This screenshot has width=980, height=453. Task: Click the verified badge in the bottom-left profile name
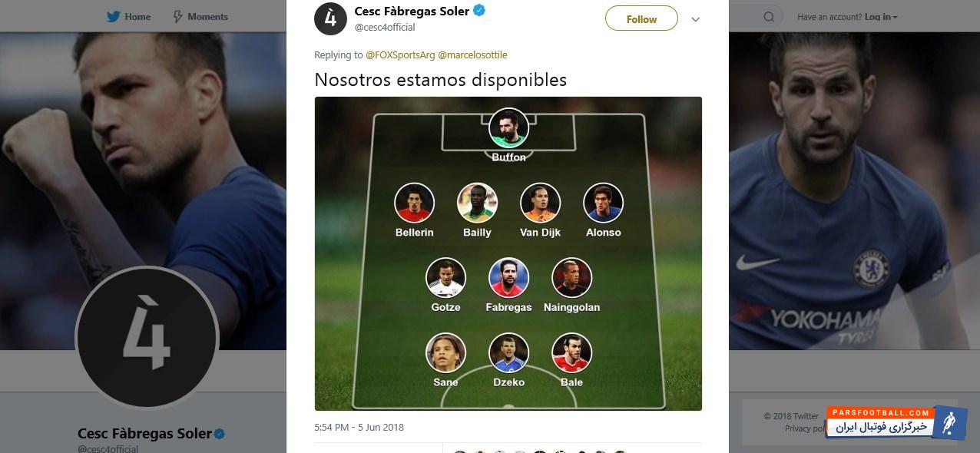pos(220,434)
